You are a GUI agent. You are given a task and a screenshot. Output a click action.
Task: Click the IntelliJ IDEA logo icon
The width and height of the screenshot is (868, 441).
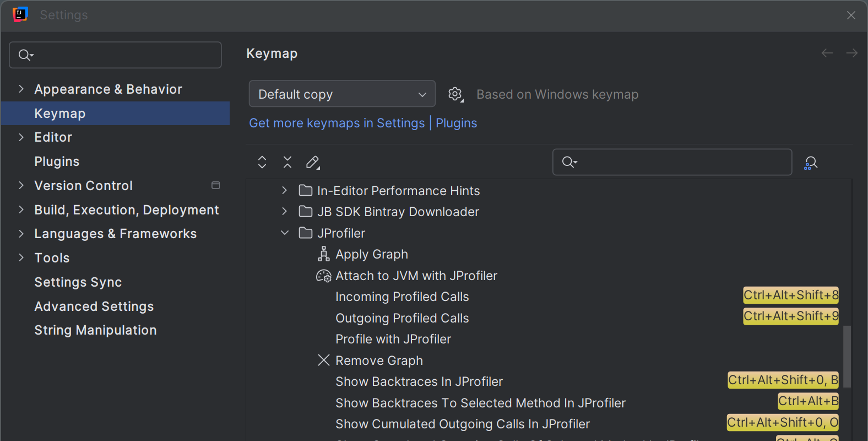click(20, 15)
